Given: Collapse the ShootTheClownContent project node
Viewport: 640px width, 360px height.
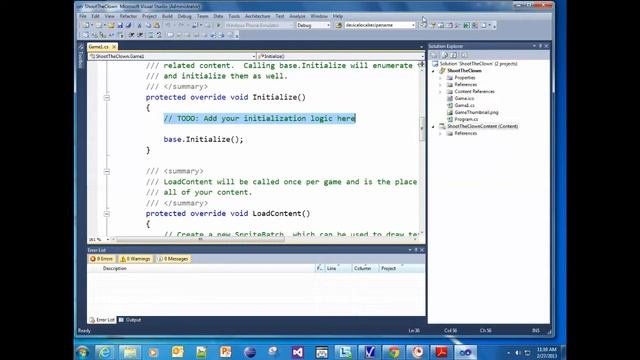Looking at the screenshot, I should click(433, 127).
